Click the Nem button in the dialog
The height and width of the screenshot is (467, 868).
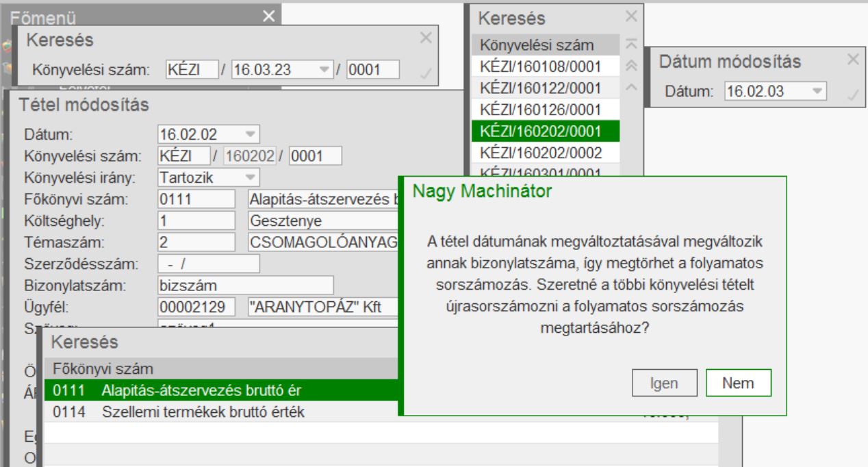click(739, 383)
